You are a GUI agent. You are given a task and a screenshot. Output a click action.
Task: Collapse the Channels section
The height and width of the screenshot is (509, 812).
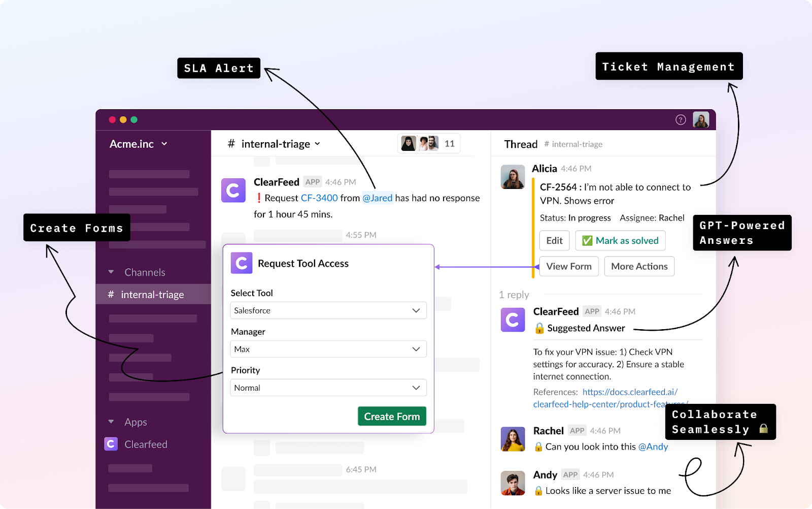tap(111, 272)
